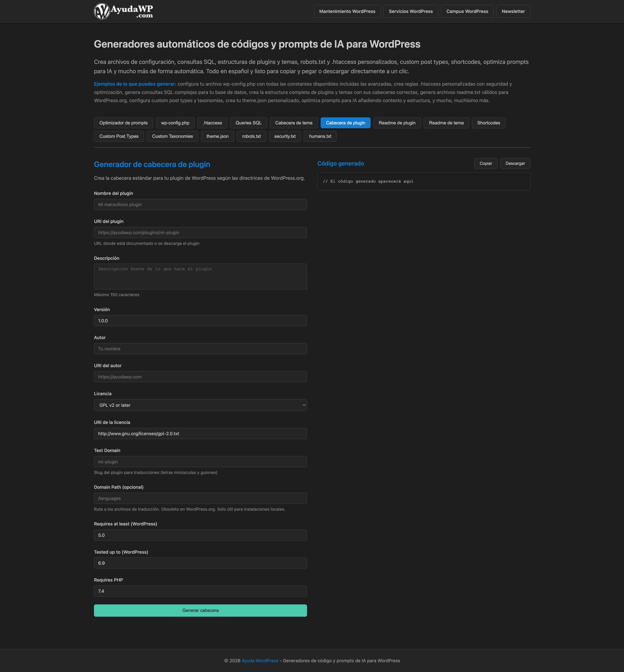The image size is (624, 672).
Task: Select the theme.json tab
Action: point(217,136)
